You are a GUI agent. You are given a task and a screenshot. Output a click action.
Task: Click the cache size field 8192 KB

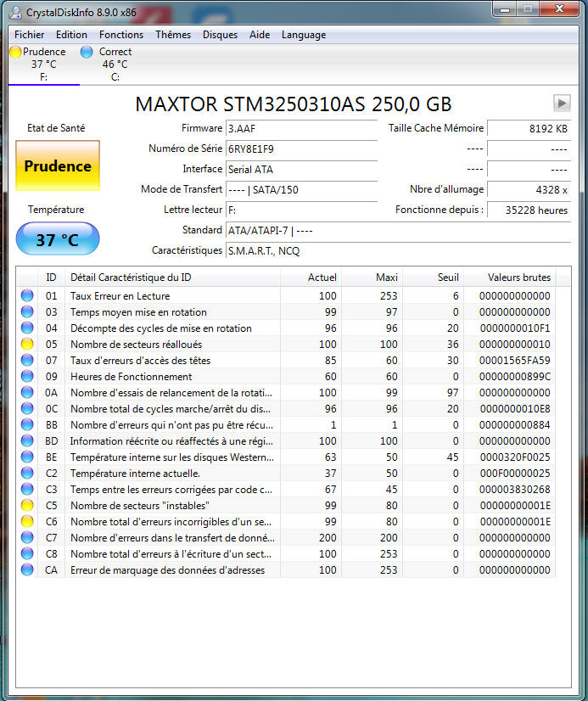point(529,129)
